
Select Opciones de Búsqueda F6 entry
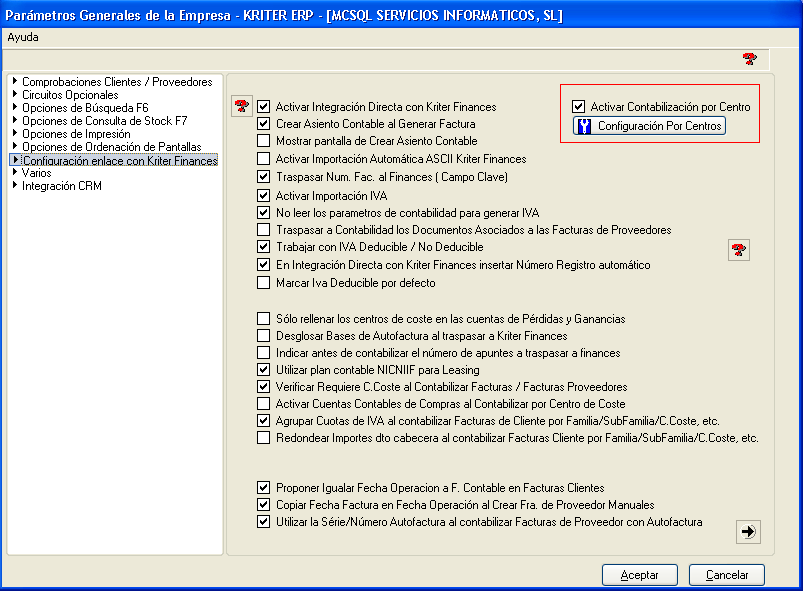click(85, 108)
